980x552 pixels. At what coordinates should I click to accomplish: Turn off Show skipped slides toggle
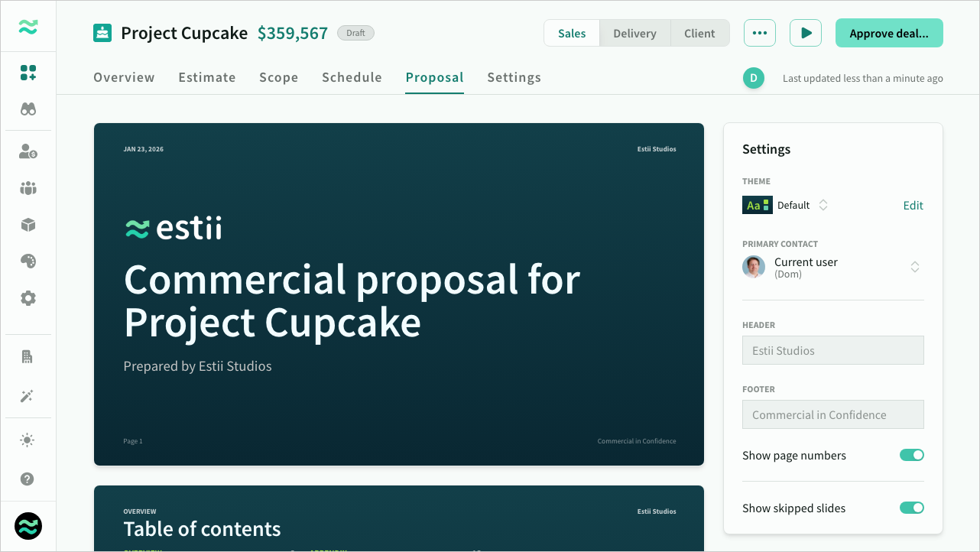pyautogui.click(x=911, y=508)
